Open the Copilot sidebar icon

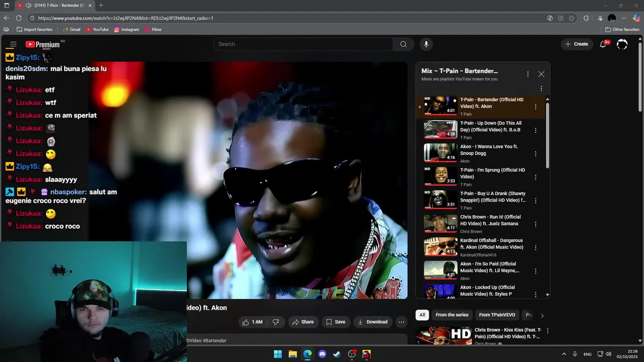(x=636, y=18)
